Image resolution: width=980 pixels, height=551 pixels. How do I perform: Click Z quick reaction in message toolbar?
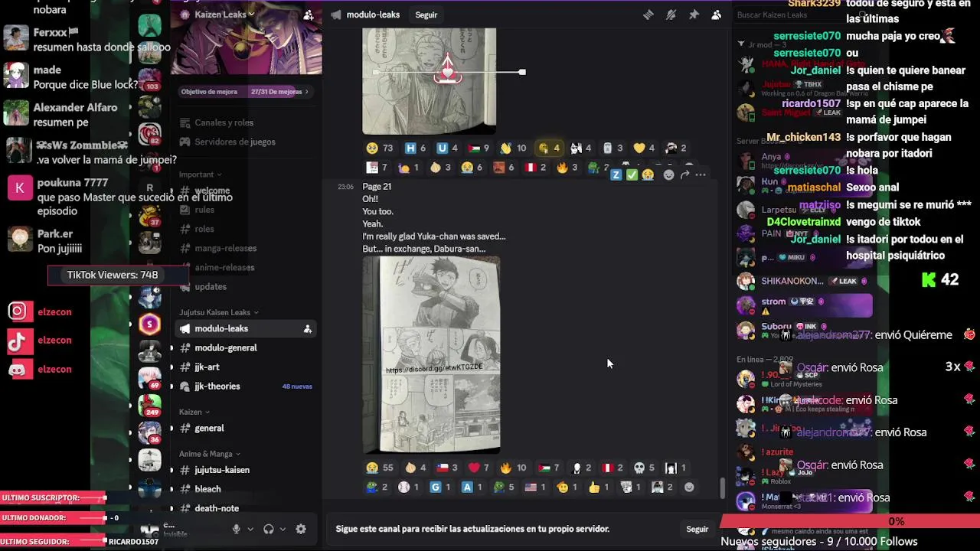point(616,174)
